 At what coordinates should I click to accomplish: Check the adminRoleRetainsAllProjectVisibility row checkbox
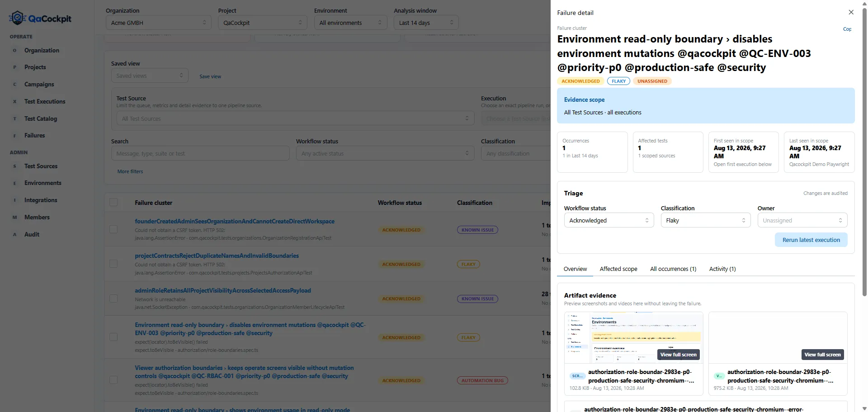(x=113, y=298)
